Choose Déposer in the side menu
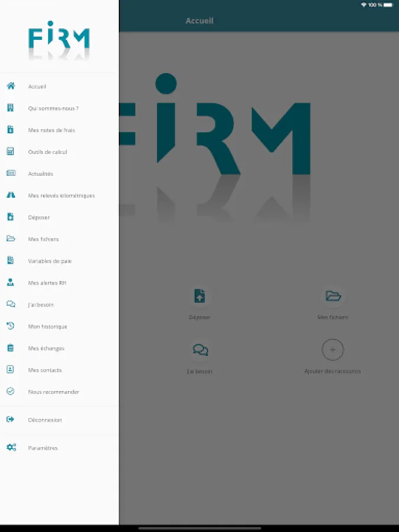399x532 pixels. (59, 217)
